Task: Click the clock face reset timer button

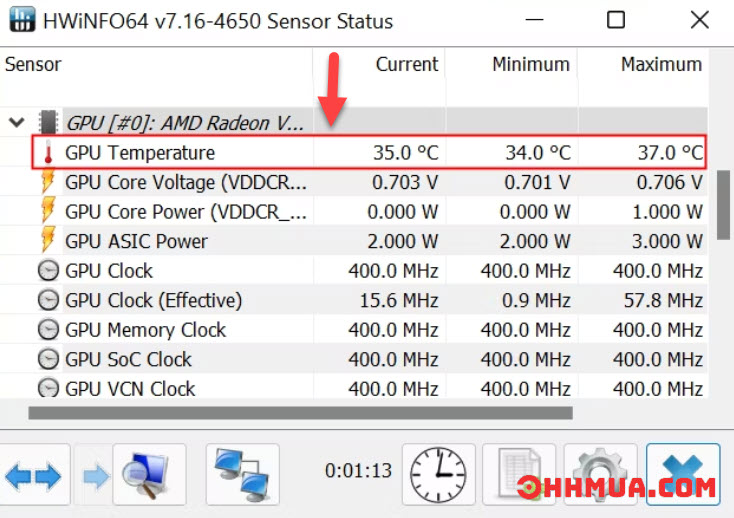Action: click(439, 474)
